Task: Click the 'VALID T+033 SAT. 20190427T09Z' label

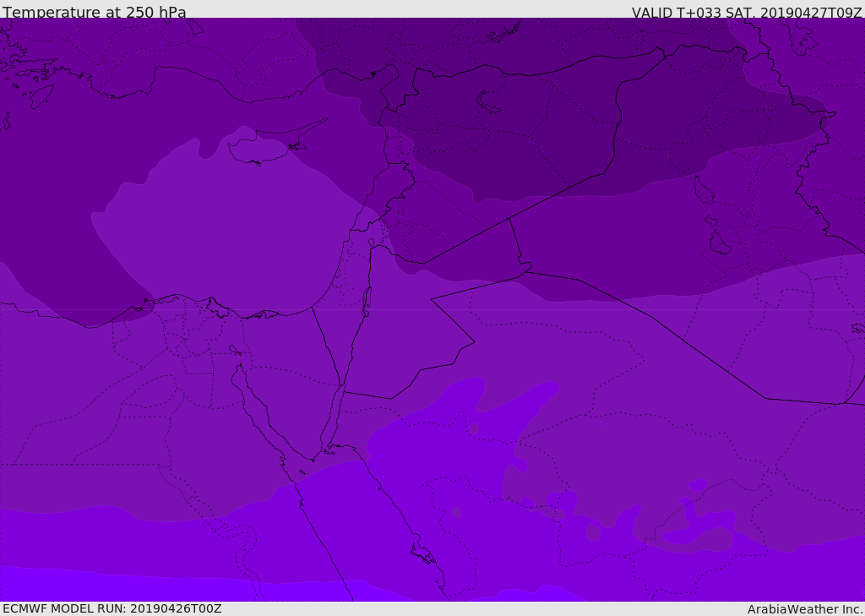Action: click(747, 12)
